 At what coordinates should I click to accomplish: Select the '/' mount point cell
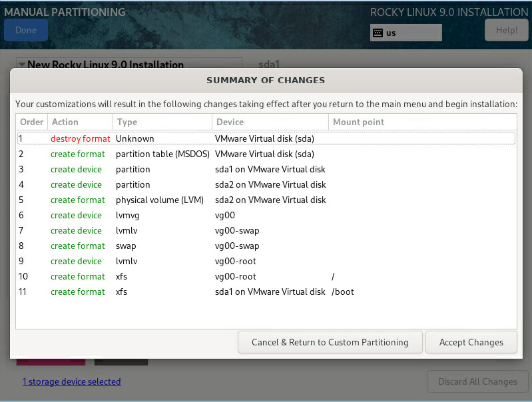click(333, 277)
